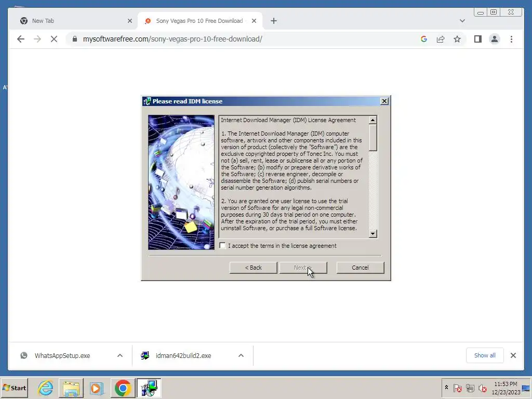Expand idman642build2.exe download options

tap(241, 355)
